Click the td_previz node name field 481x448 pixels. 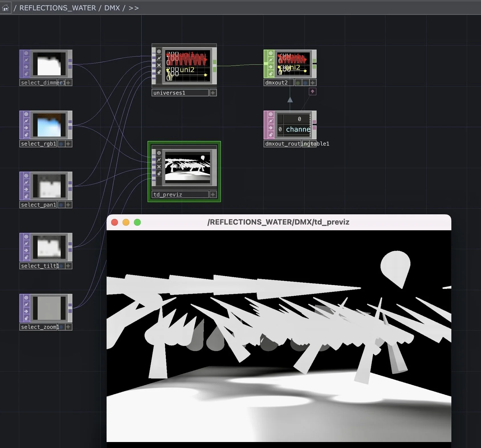click(168, 194)
